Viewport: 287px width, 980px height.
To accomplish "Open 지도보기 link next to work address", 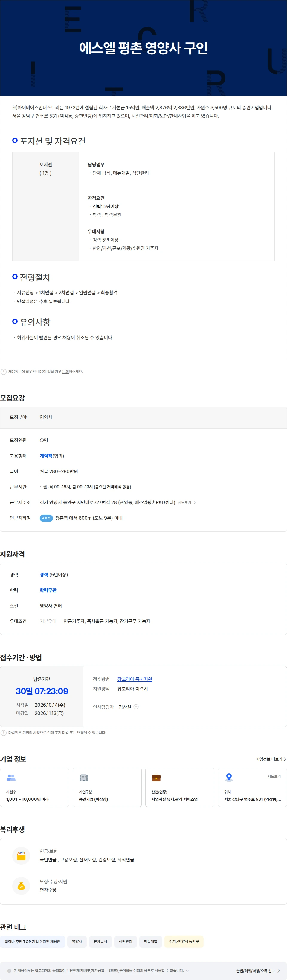I will tap(184, 503).
